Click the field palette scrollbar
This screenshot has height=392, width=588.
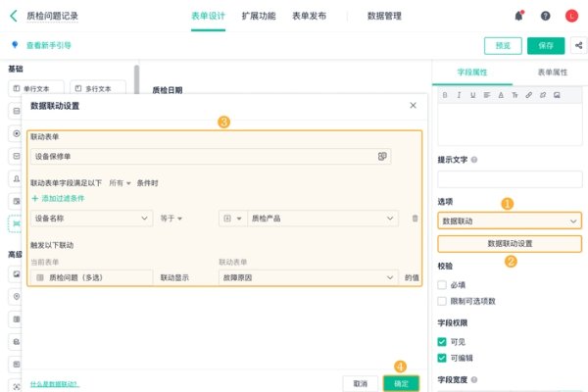pos(136,79)
